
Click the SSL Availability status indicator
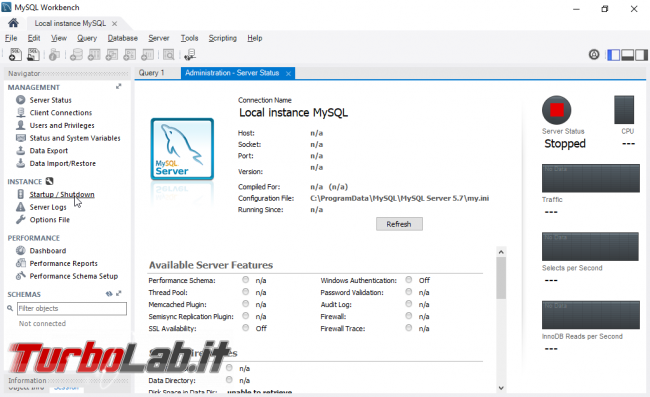(x=245, y=328)
